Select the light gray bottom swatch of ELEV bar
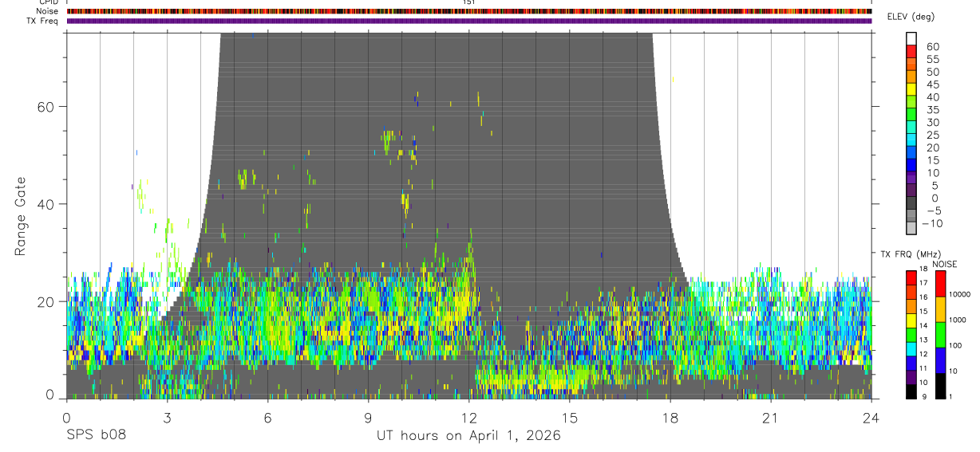980x452 pixels. pyautogui.click(x=911, y=227)
